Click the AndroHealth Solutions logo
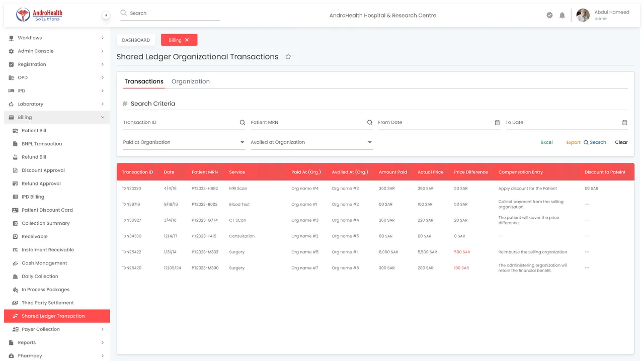The image size is (644, 361). 39,15
